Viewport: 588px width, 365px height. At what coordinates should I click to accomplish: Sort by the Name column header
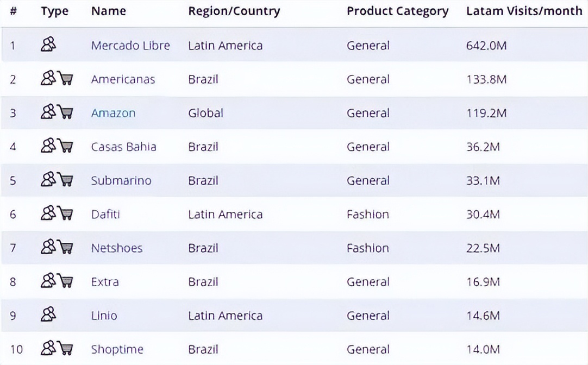109,11
